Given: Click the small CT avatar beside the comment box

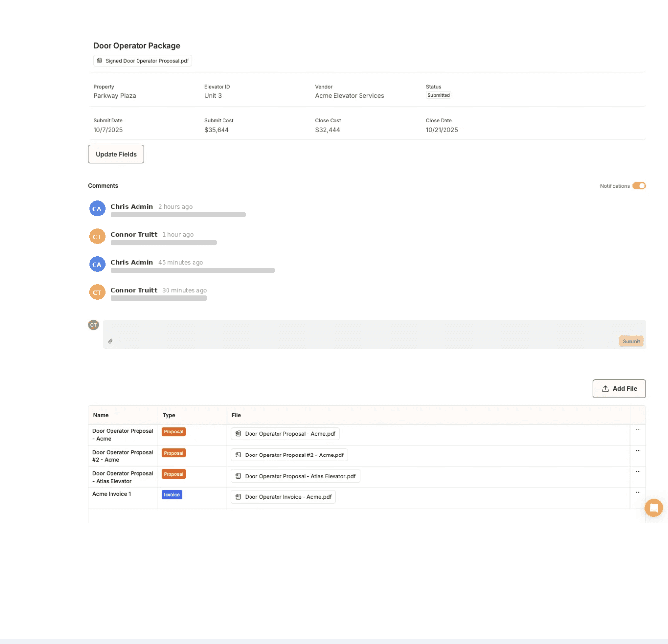Looking at the screenshot, I should [93, 325].
